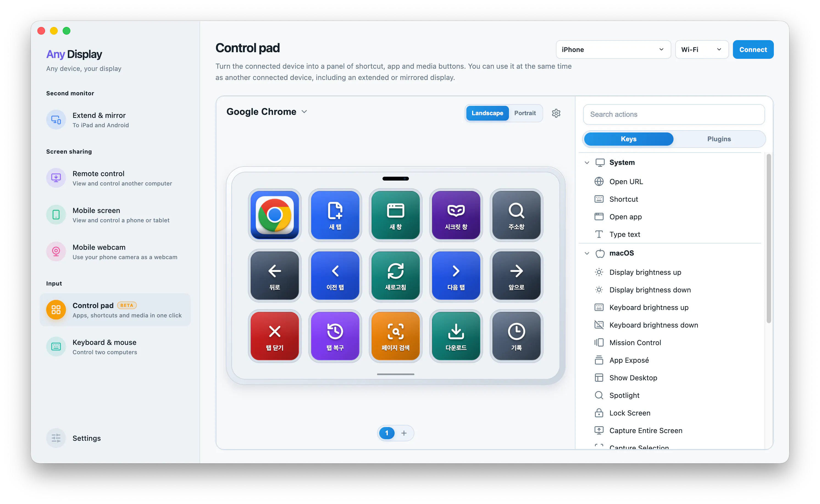The image size is (820, 504).
Task: Open Extend & mirror section
Action: click(x=115, y=120)
